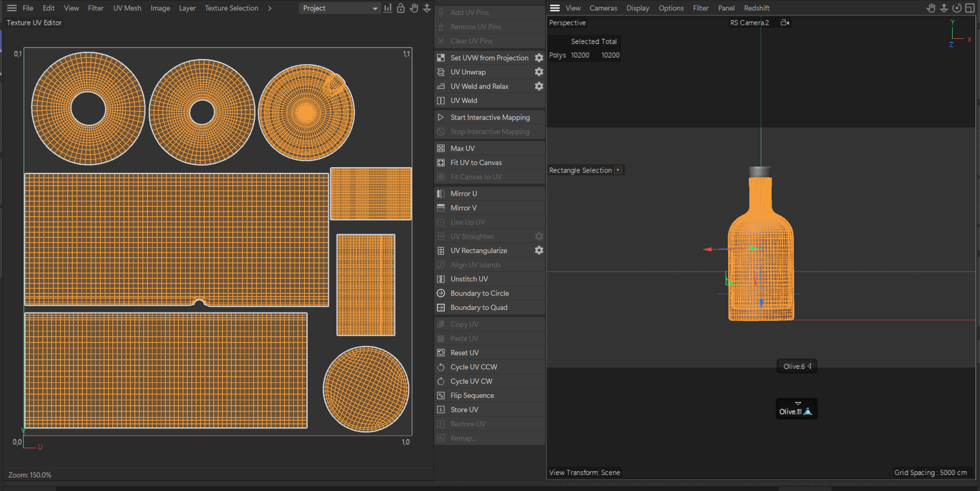This screenshot has height=491, width=980.
Task: Click the RS Camera.2 camera icon
Action: coord(785,23)
